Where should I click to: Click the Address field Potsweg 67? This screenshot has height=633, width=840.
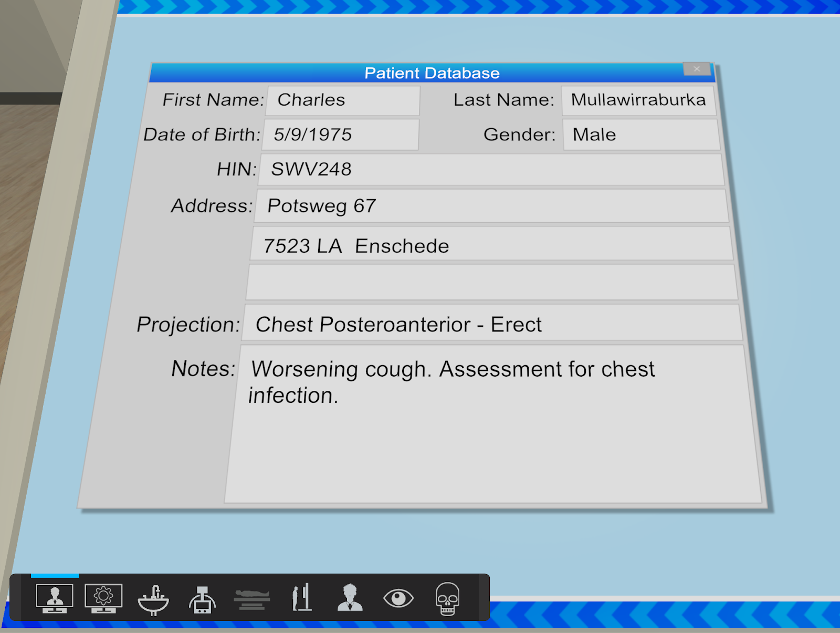[491, 206]
